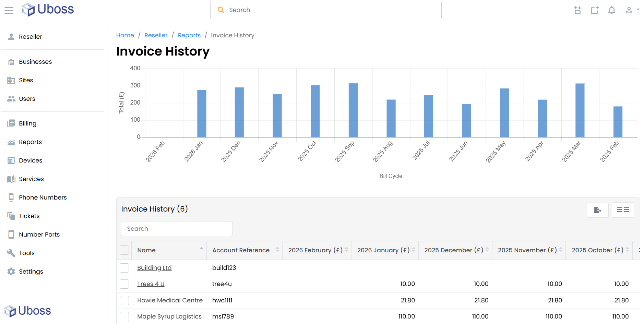Click the Users group icon
The height and width of the screenshot is (324, 644).
tap(11, 99)
